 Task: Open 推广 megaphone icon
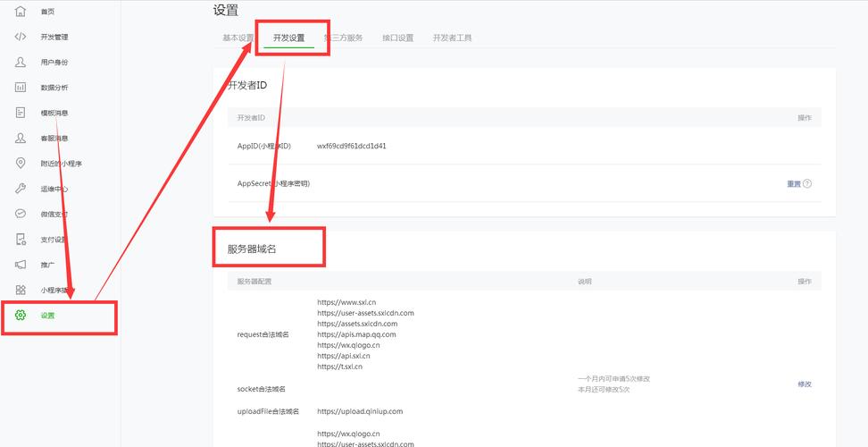[x=21, y=265]
